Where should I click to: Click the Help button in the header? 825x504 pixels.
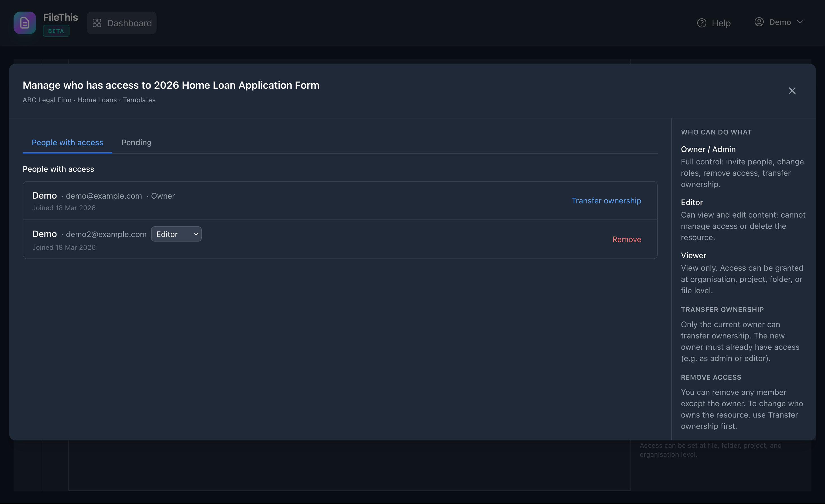pyautogui.click(x=714, y=22)
